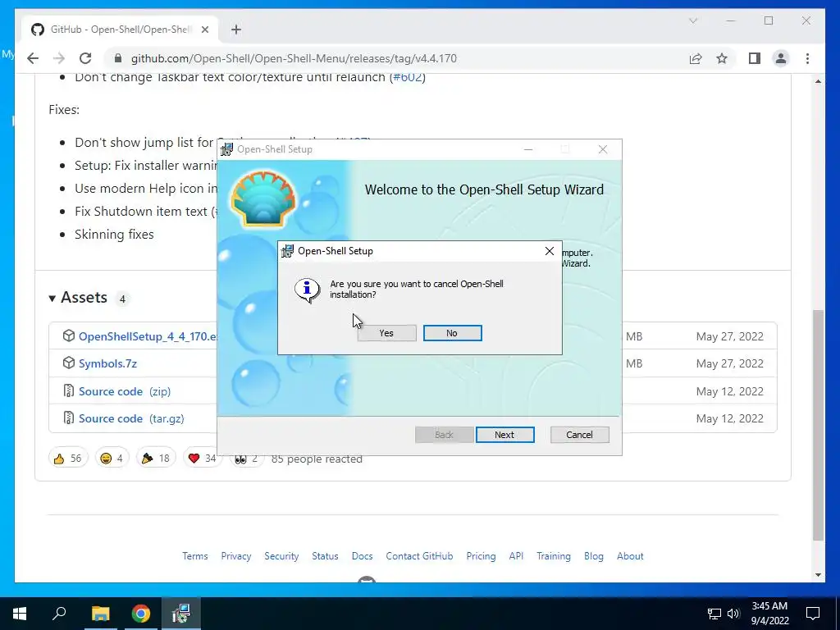Open the tab search dropdown

[x=692, y=21]
